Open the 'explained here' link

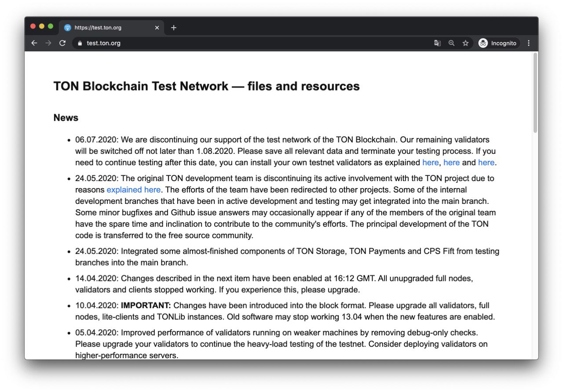click(x=134, y=190)
